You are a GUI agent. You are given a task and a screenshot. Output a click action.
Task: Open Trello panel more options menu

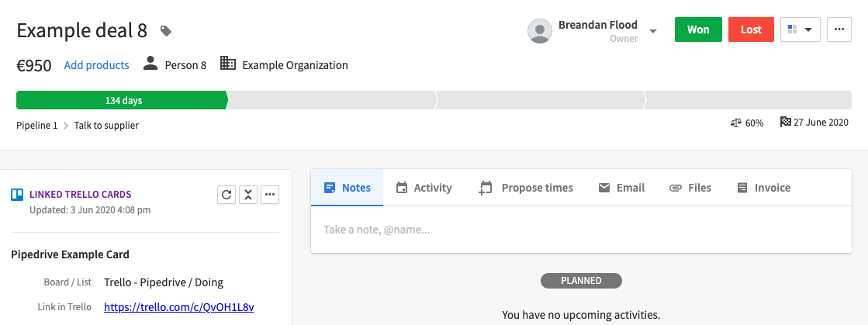[270, 195]
